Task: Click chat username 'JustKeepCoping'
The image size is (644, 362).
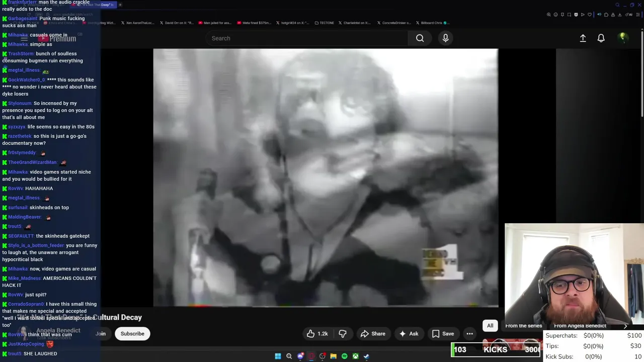Action: tap(26, 344)
